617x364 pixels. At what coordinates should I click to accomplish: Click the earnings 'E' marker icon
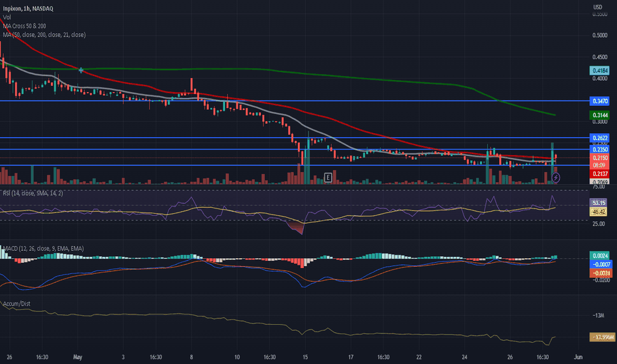tap(328, 178)
